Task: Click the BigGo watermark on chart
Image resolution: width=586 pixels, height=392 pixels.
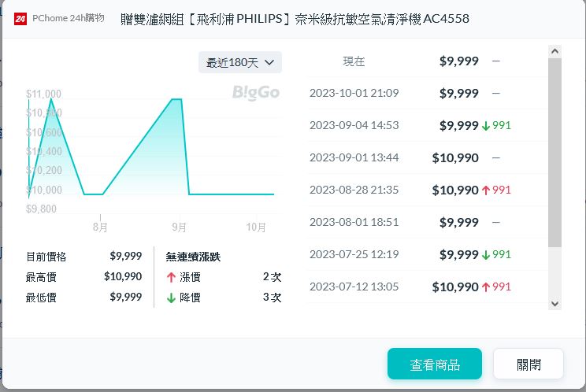Action: [x=255, y=93]
